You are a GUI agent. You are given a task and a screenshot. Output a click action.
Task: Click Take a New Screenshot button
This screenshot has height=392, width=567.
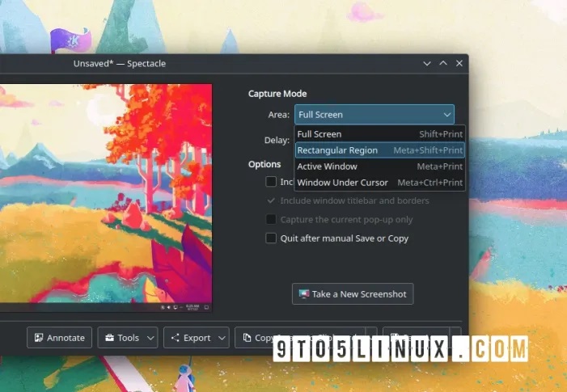[353, 294]
